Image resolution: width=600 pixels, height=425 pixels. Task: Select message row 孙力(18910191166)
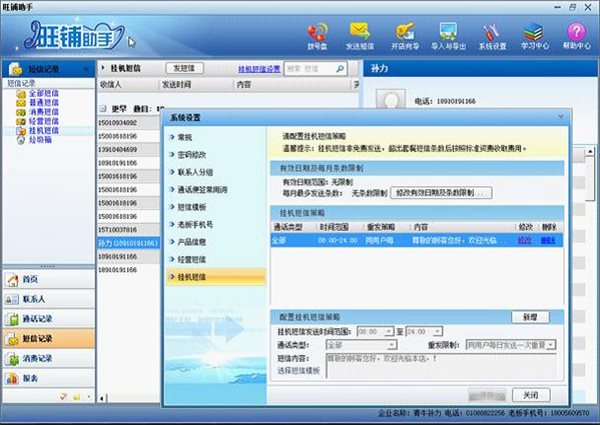(x=129, y=243)
